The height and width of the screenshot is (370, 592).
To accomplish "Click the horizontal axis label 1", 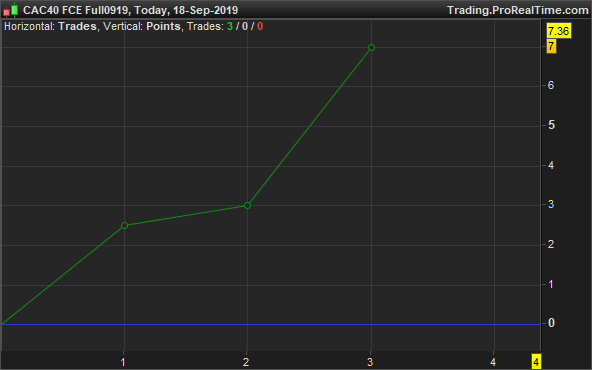I will [123, 362].
